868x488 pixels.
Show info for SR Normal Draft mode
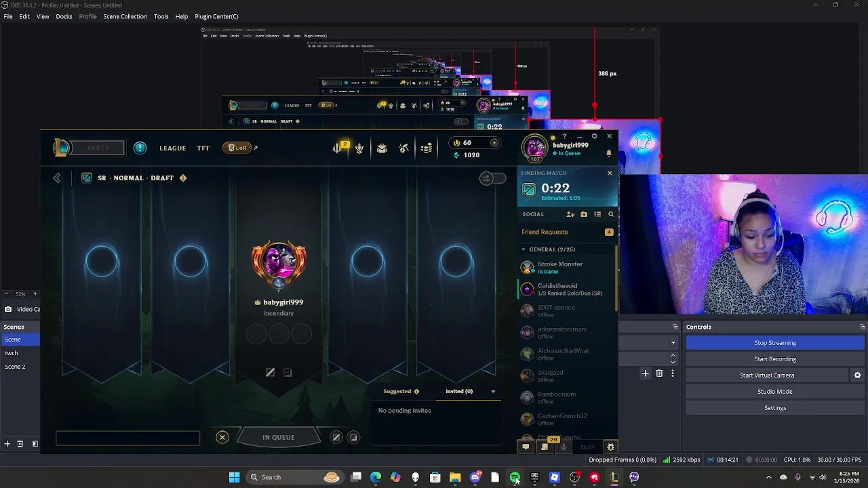(182, 178)
